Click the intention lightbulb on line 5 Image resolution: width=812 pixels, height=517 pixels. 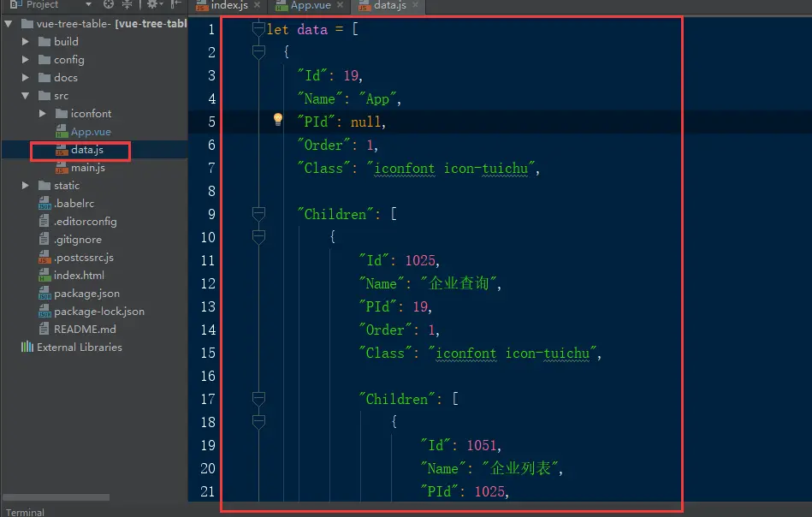pos(278,120)
